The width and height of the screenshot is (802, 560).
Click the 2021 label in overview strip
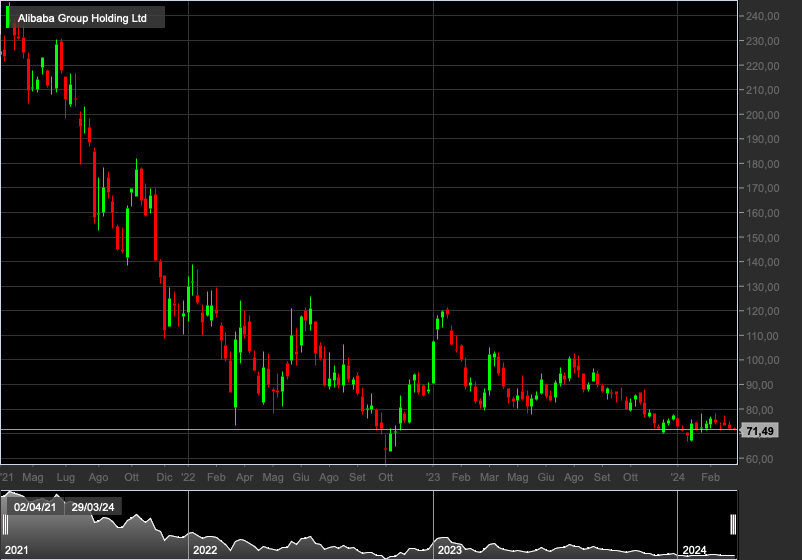pyautogui.click(x=16, y=550)
